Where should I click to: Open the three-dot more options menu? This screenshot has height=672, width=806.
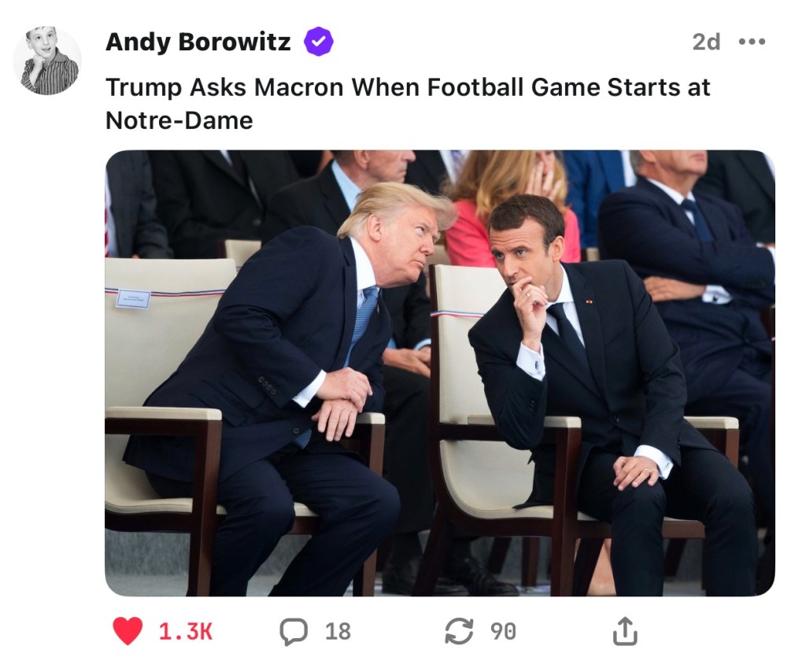tap(752, 42)
